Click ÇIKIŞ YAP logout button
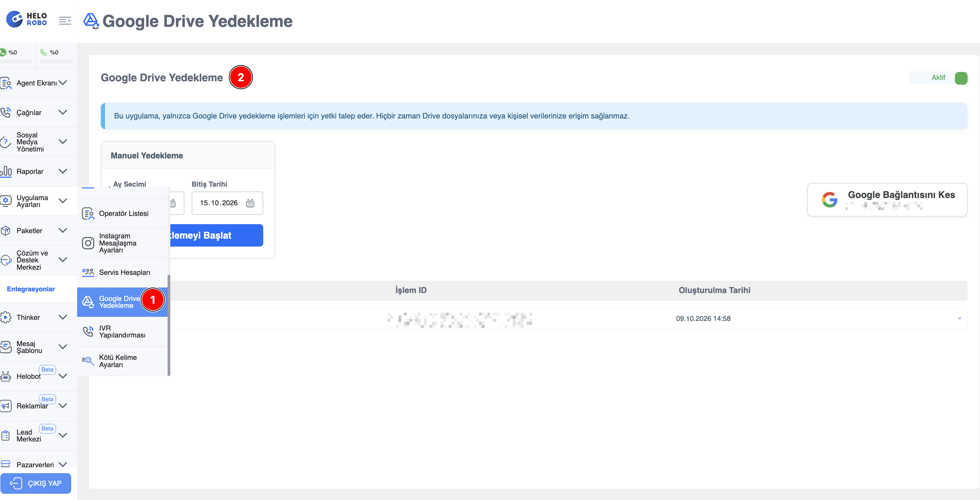 (x=36, y=483)
